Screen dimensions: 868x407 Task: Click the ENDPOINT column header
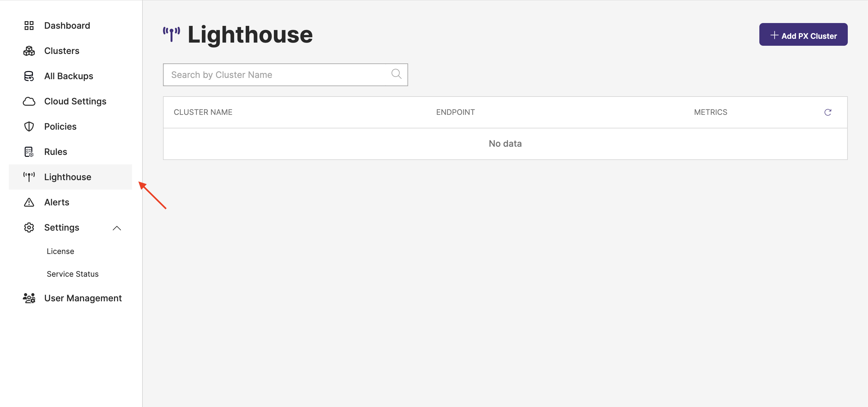coord(455,112)
